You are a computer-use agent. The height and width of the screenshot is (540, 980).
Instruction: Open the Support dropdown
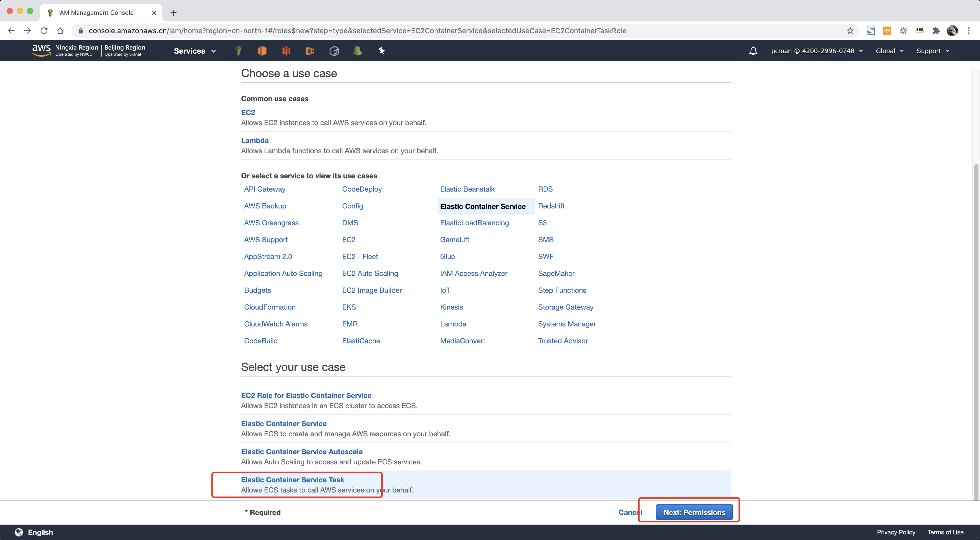(933, 51)
